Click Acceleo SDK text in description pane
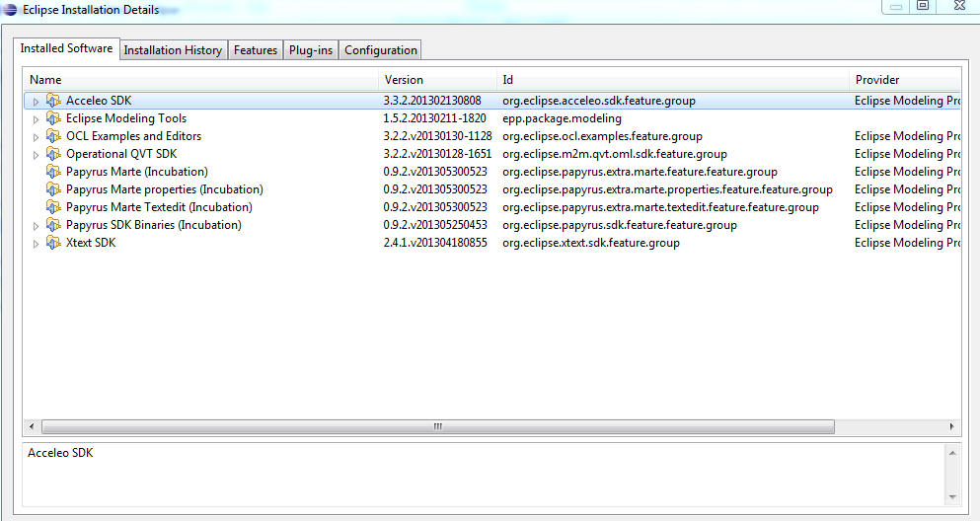This screenshot has height=521, width=980. tap(60, 453)
